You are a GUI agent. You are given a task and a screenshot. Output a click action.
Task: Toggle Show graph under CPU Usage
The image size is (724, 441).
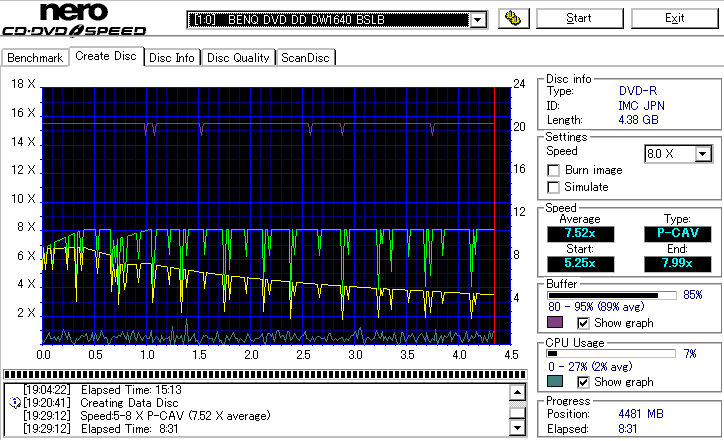(x=584, y=381)
